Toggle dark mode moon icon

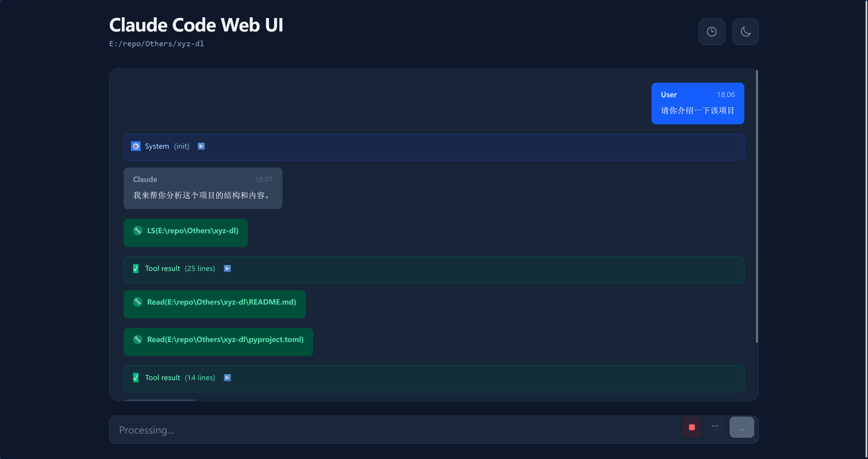click(745, 32)
